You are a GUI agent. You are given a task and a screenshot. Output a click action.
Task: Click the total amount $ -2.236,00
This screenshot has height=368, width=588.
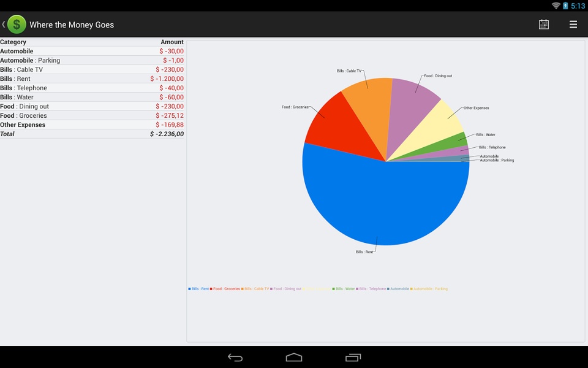point(167,134)
